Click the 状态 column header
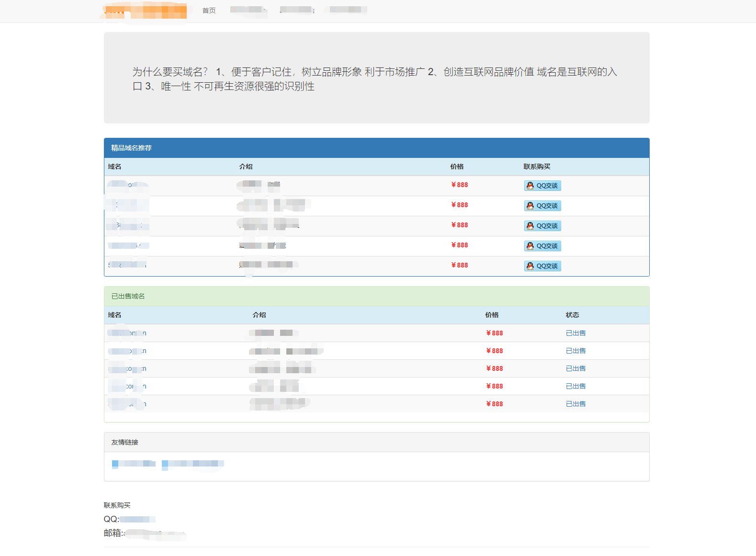 [x=572, y=315]
